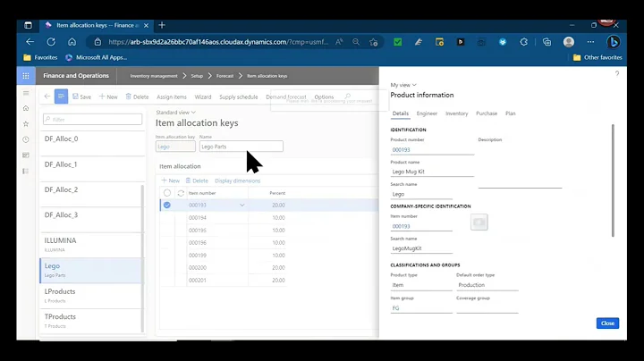Screen dimensions: 644x361
Task: Click Product information pane scrollbar
Action: (x=613, y=180)
